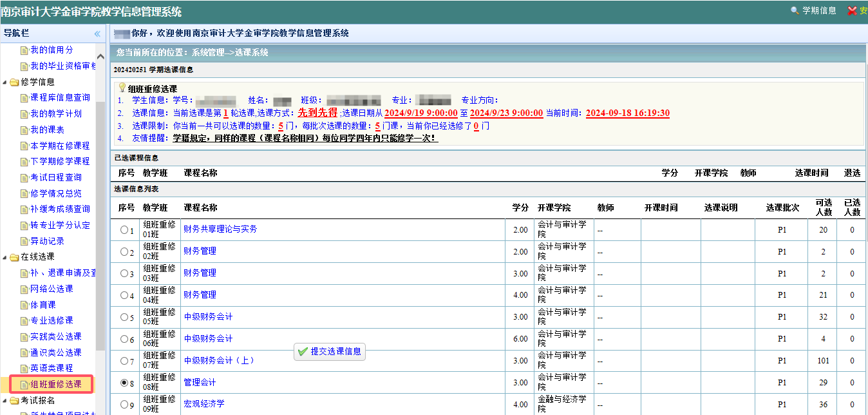868x415 pixels.
Task: Select the radio for 组班重修05班 中级财务会计
Action: [x=124, y=318]
